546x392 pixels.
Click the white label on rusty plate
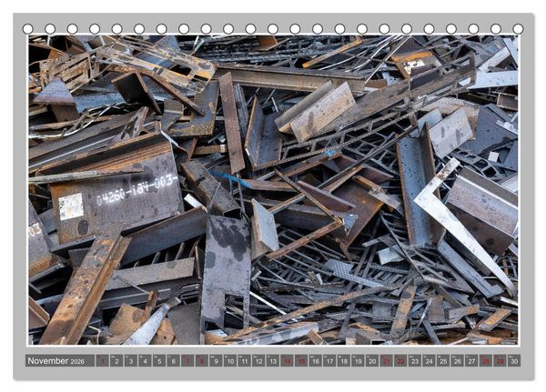[71, 206]
